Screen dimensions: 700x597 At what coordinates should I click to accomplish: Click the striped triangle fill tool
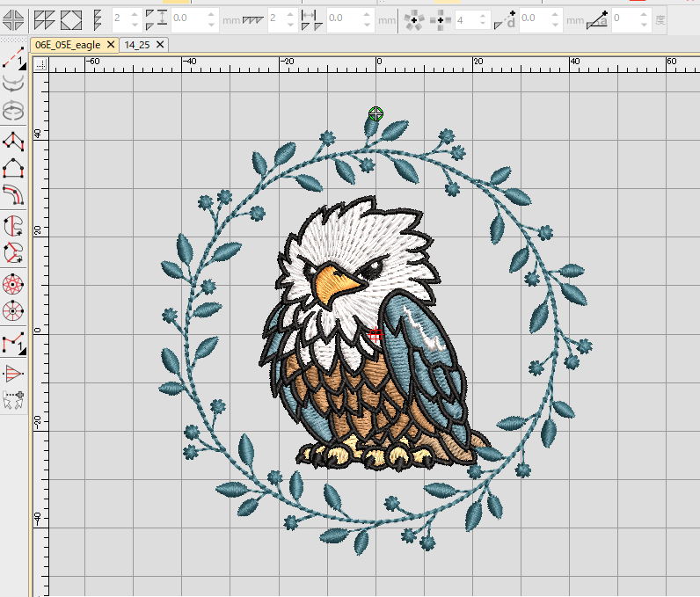tap(13, 373)
